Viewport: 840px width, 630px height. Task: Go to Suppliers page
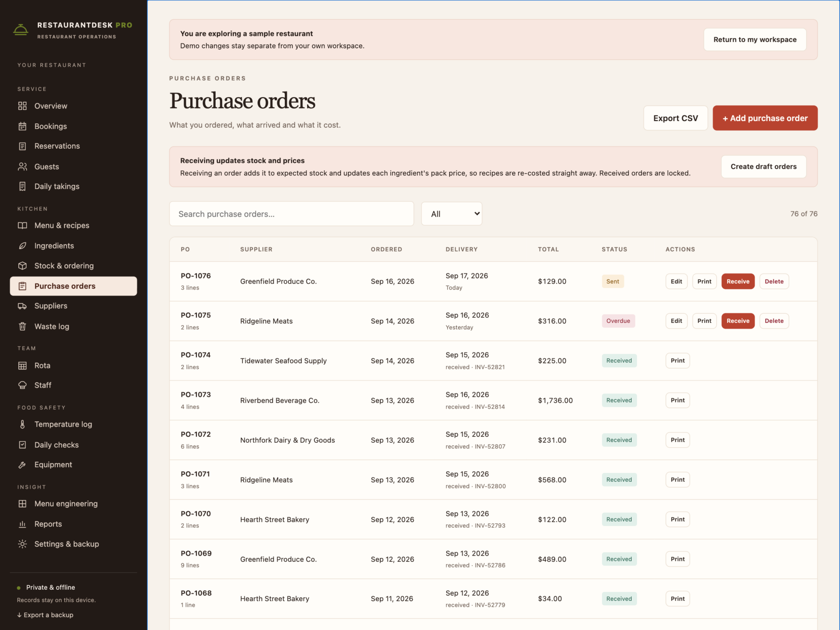[x=73, y=306]
